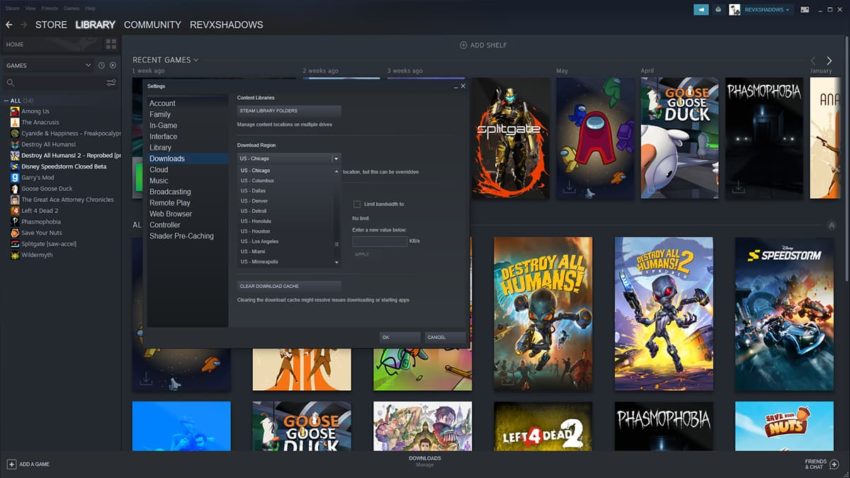
Task: Choose US - Miami from region list
Action: (253, 251)
